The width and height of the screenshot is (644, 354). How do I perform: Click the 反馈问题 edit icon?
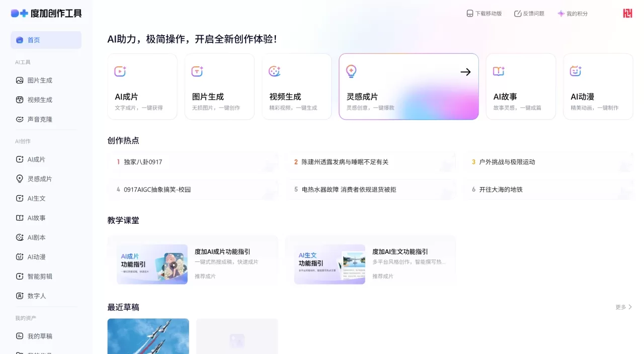[518, 14]
